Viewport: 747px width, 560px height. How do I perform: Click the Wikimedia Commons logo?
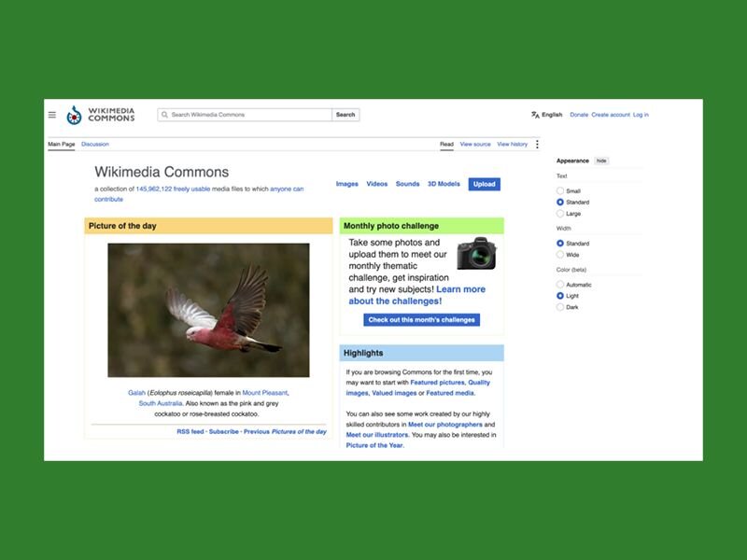click(101, 115)
